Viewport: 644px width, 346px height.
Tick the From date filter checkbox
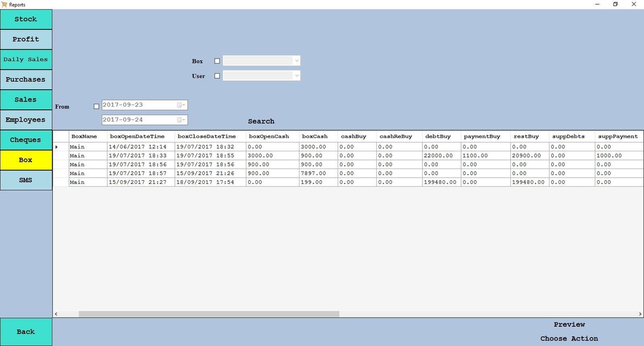(97, 106)
